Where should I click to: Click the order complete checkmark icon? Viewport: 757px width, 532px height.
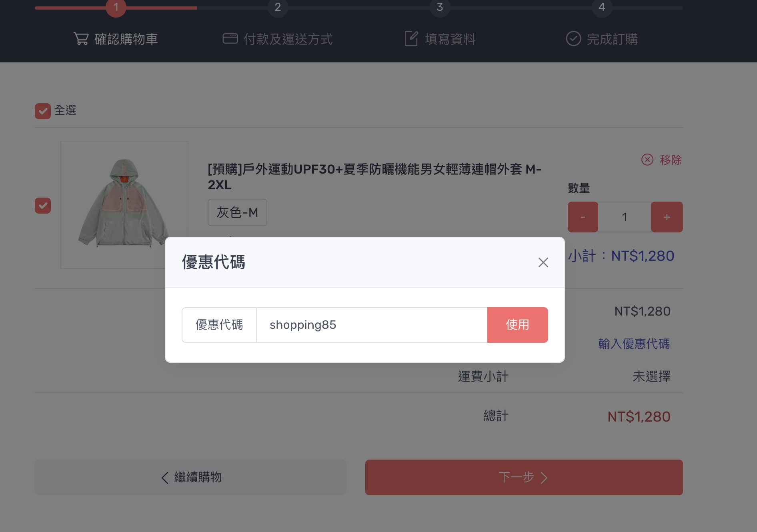coord(573,39)
